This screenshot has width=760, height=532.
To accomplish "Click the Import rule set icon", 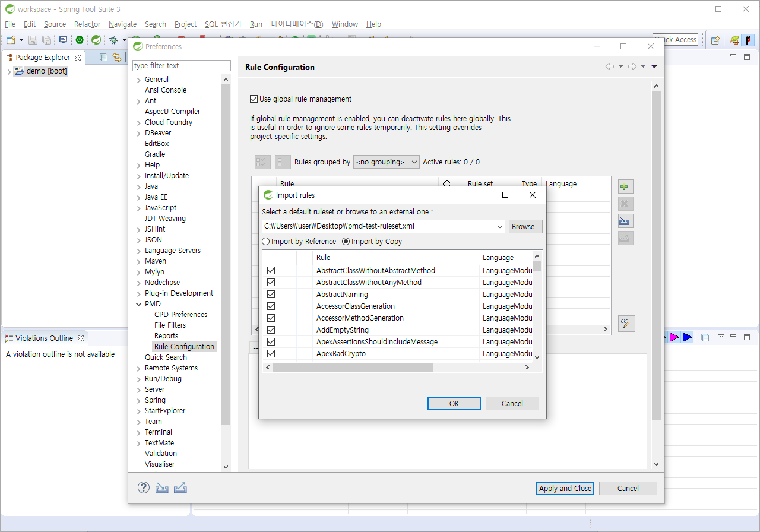I will 626,221.
